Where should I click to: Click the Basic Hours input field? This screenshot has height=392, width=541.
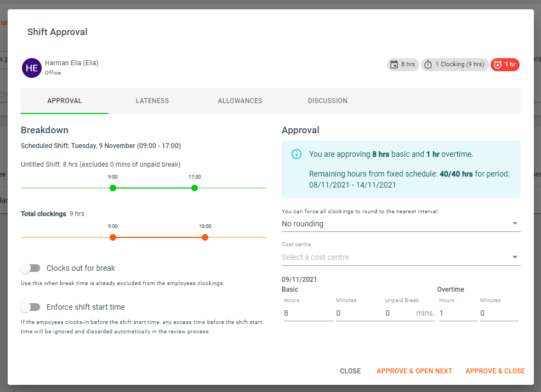(307, 313)
